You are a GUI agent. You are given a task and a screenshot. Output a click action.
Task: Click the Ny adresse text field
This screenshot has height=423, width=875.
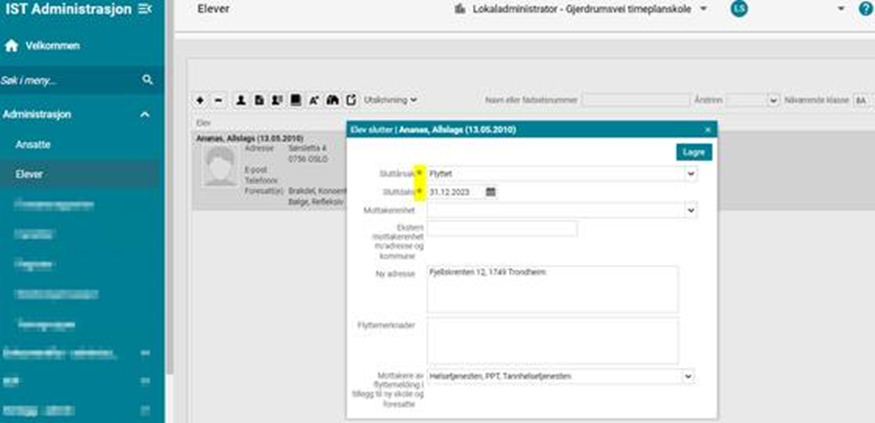tap(553, 289)
